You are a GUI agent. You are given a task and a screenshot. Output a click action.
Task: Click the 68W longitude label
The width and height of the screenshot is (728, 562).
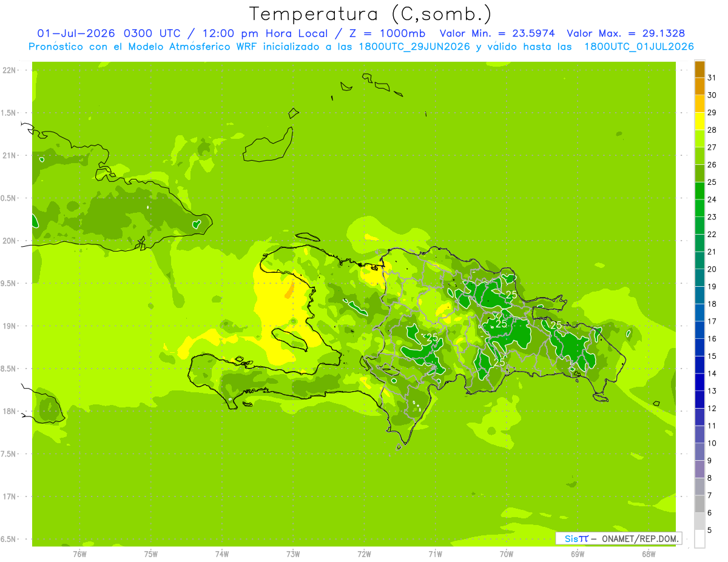[x=649, y=554]
